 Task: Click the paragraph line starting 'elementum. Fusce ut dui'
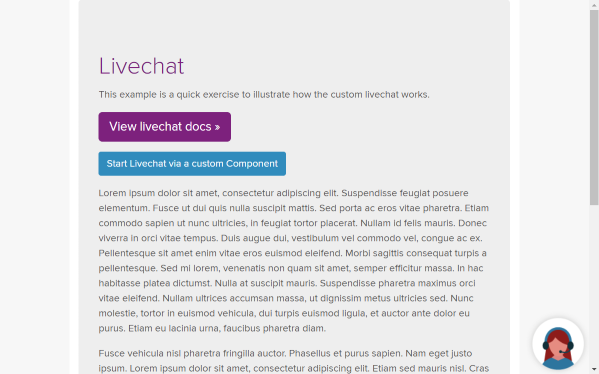click(x=293, y=208)
